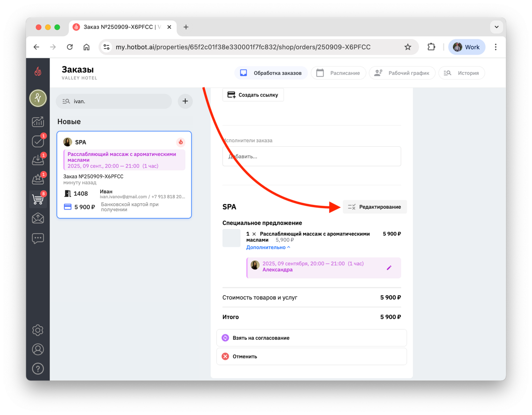Image resolution: width=532 pixels, height=415 pixels.
Task: Open the Chrome three-dot menu
Action: point(496,47)
